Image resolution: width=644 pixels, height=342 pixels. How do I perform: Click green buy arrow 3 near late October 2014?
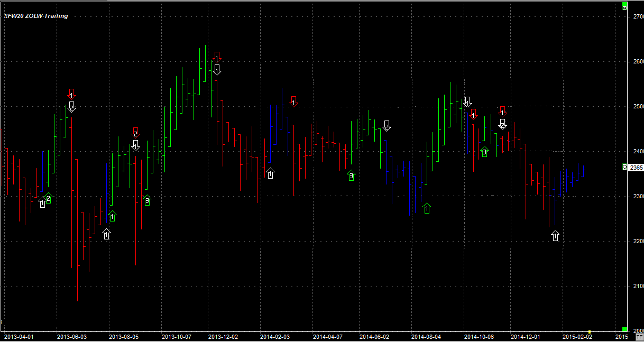click(484, 152)
